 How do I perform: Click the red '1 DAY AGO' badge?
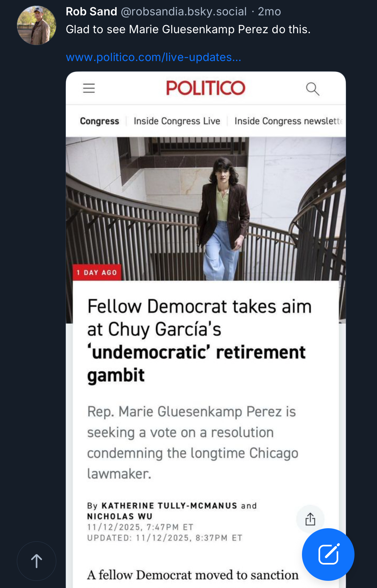[x=97, y=273]
